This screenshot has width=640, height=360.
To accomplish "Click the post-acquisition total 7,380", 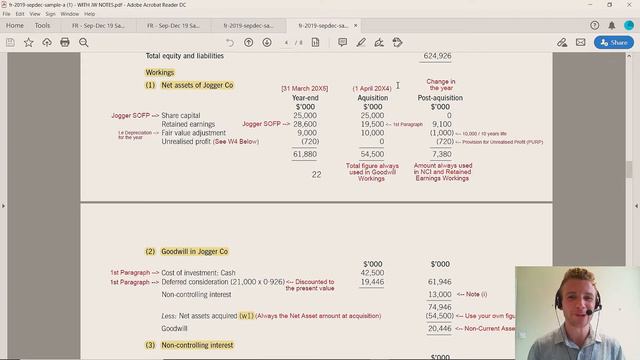I will (442, 154).
